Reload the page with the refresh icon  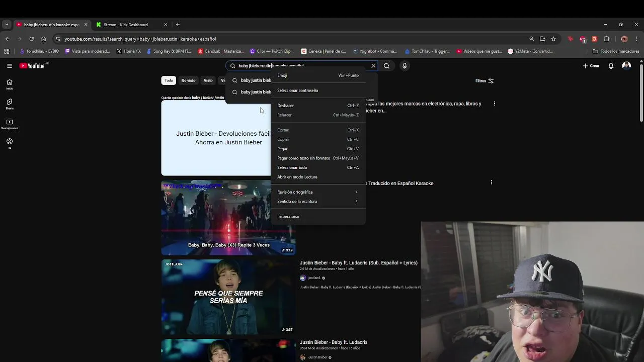pyautogui.click(x=31, y=39)
